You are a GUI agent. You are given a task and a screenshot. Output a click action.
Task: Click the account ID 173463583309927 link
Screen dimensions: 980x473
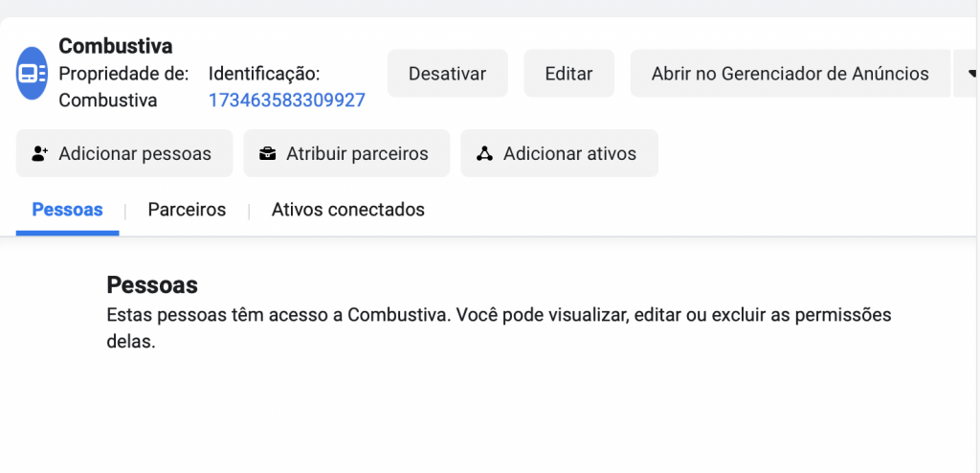(287, 101)
